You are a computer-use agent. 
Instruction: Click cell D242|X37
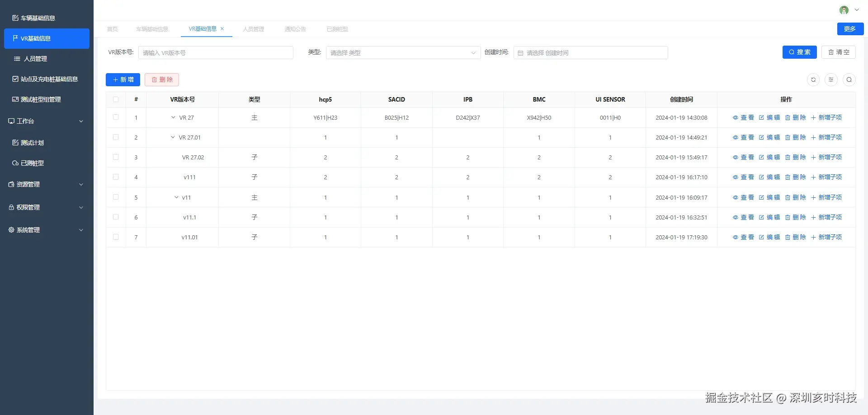[x=468, y=118]
